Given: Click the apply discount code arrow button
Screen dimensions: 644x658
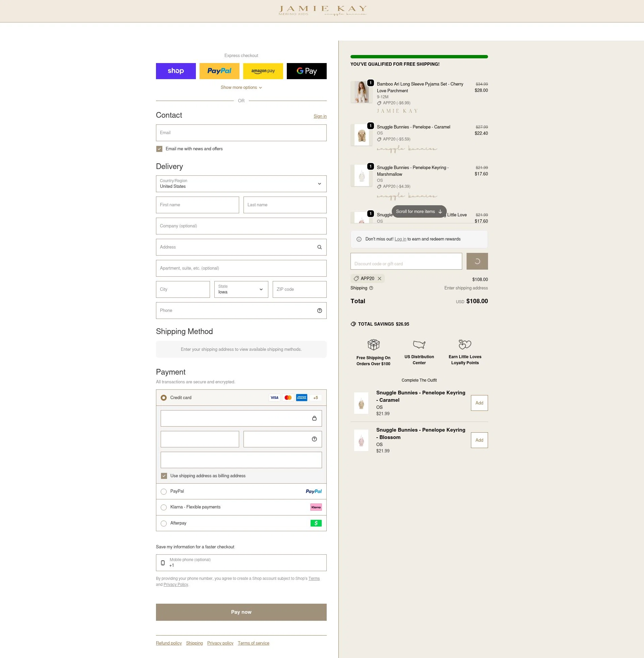Looking at the screenshot, I should (x=477, y=261).
